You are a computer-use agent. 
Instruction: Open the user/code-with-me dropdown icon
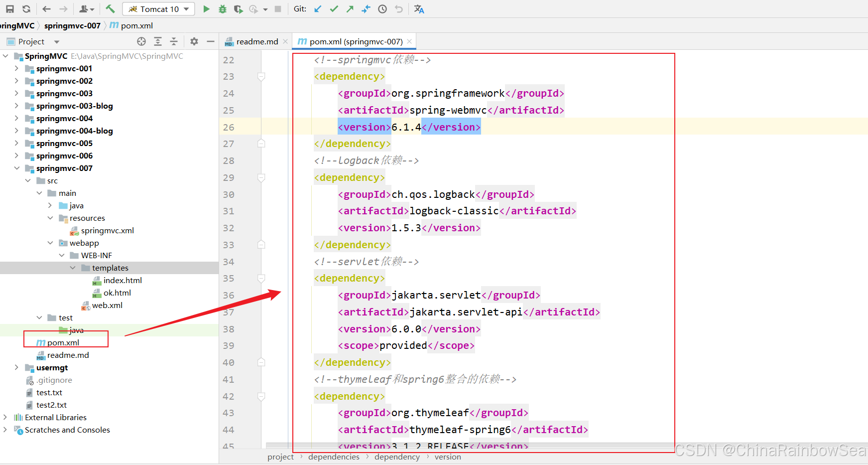[x=87, y=9]
